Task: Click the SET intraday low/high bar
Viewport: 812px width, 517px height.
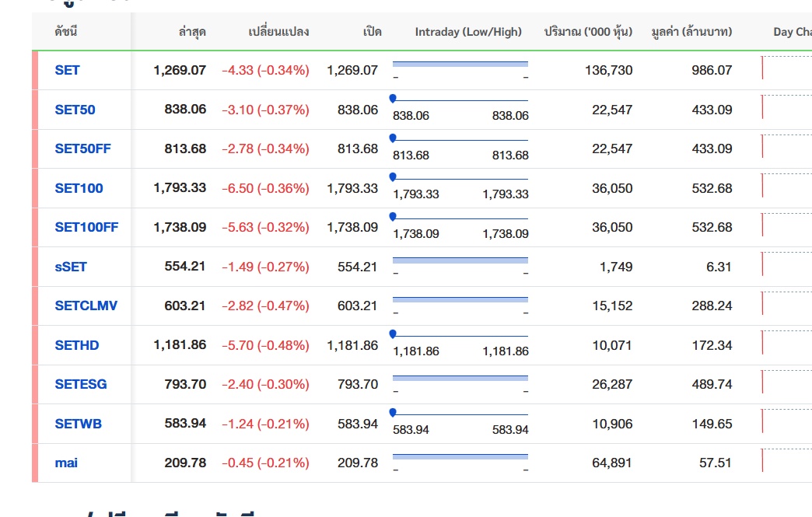Action: click(x=460, y=64)
